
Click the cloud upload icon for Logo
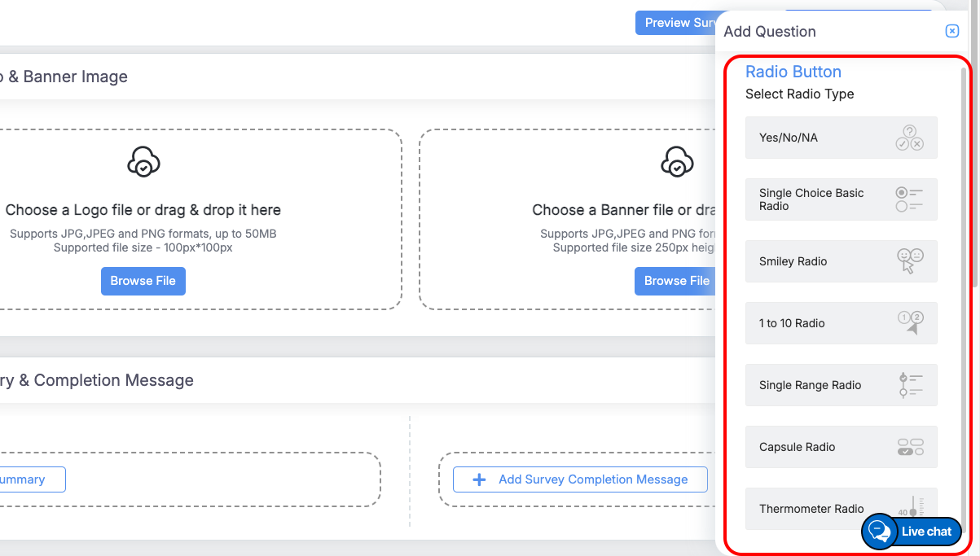(x=143, y=162)
